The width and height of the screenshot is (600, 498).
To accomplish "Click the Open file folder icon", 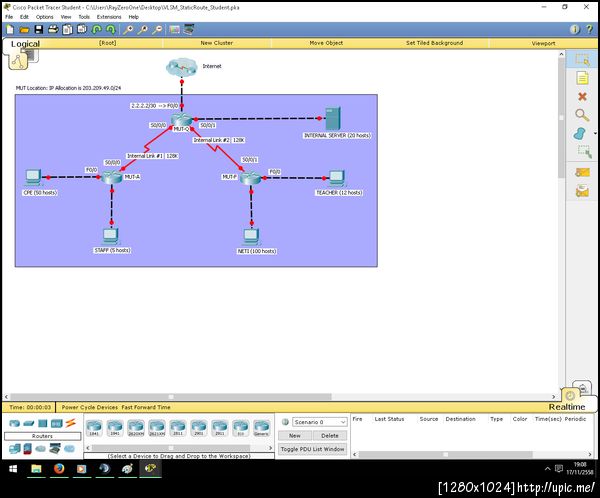I will (24, 30).
